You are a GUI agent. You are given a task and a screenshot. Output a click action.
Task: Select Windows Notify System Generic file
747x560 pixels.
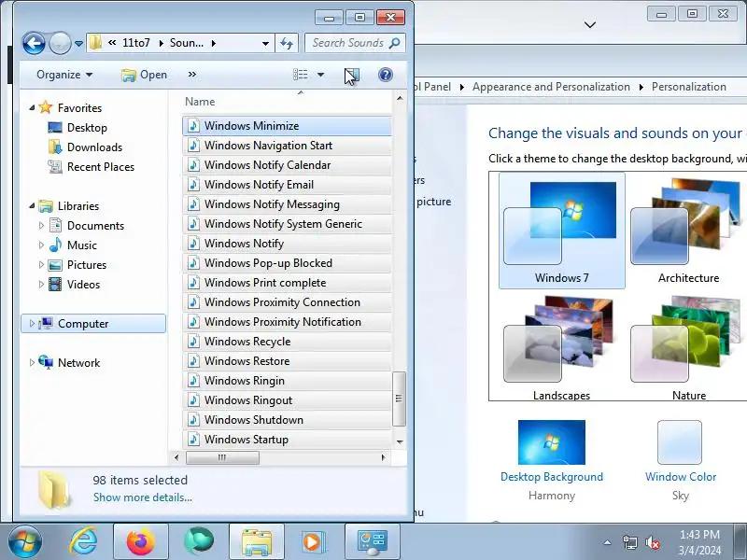[287, 224]
